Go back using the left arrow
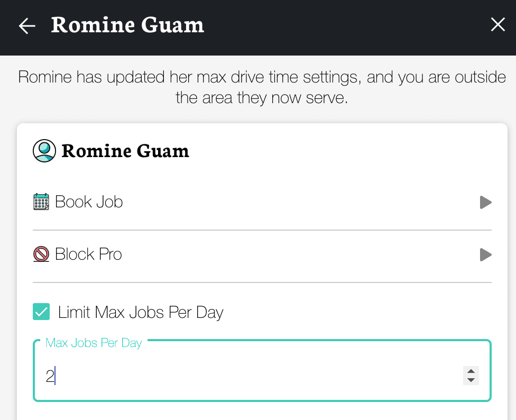This screenshot has width=516, height=420. [27, 26]
